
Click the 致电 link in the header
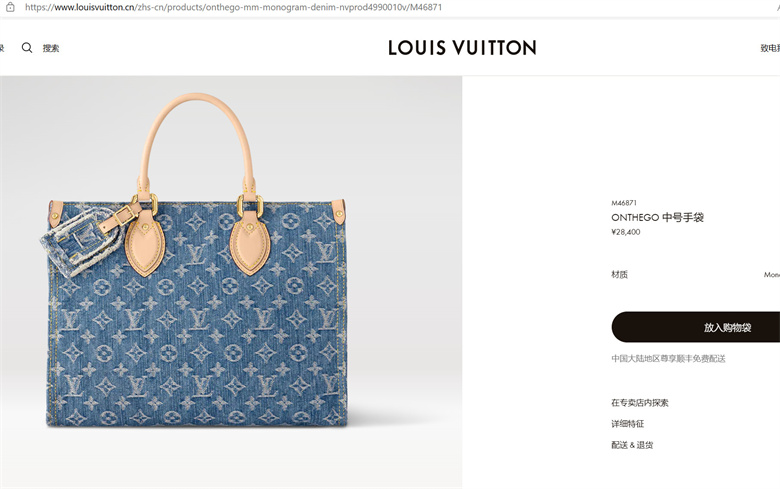770,48
